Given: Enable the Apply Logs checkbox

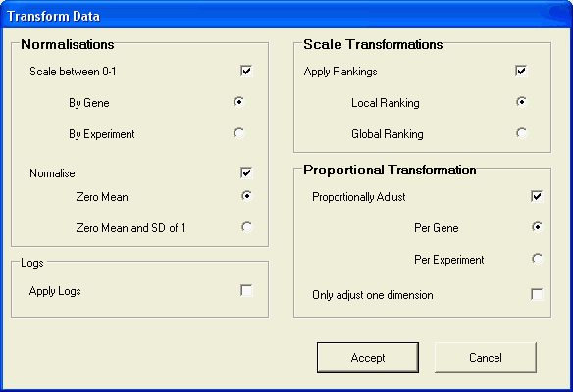Looking at the screenshot, I should coord(246,290).
